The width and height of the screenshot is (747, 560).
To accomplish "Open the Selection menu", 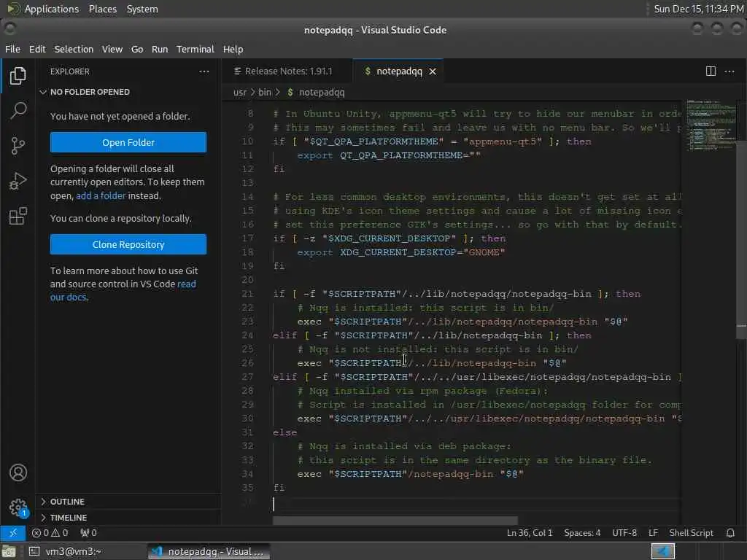I will (x=74, y=49).
